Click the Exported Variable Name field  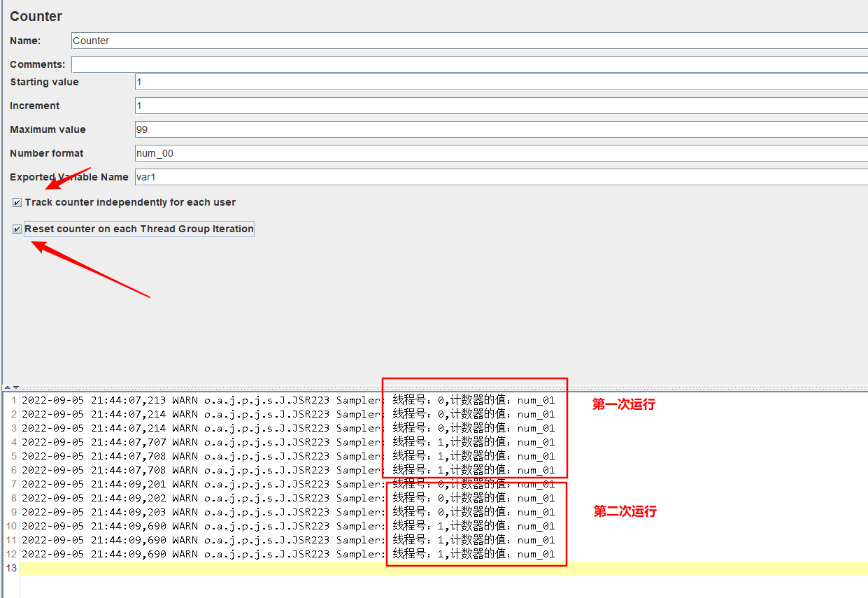(x=500, y=177)
